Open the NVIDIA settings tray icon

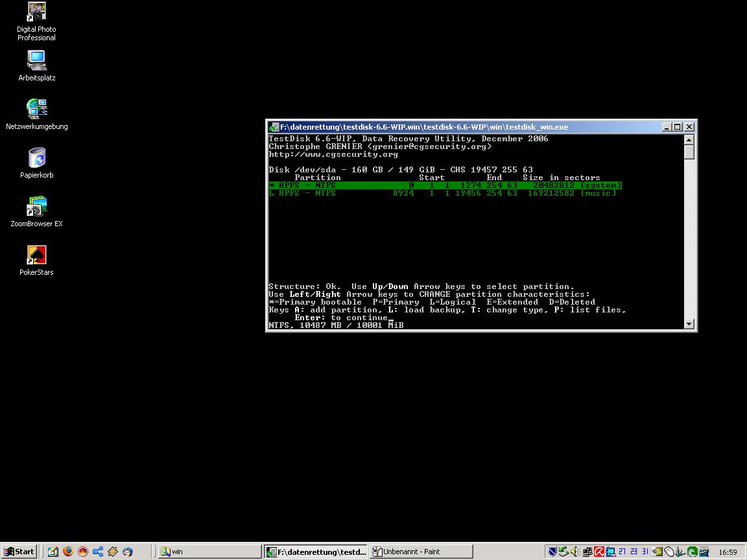pos(658,552)
